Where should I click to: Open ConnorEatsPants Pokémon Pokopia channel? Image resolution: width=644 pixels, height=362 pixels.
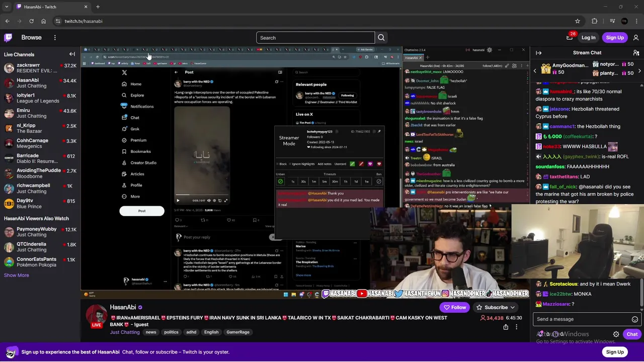click(40, 262)
